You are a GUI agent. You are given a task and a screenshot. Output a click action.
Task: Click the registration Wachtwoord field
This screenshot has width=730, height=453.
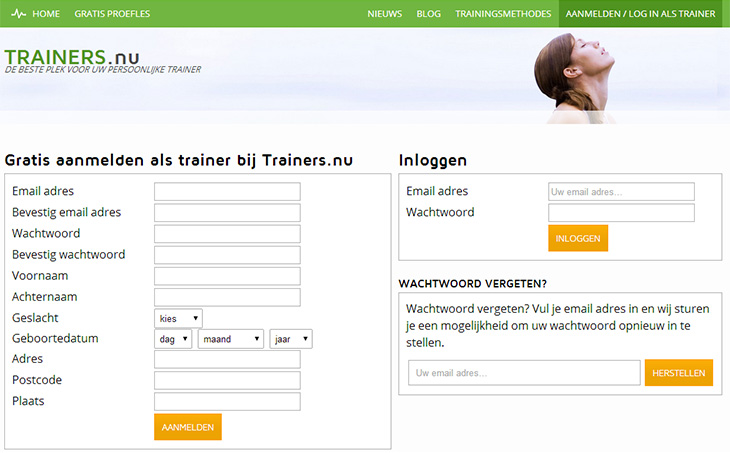pos(227,234)
